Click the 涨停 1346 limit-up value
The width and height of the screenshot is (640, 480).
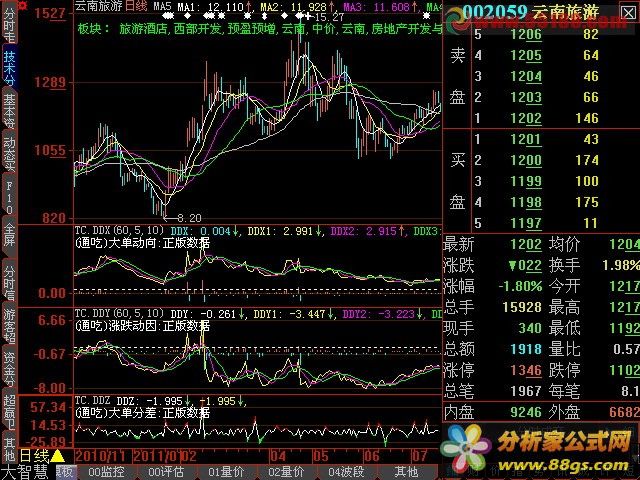point(526,371)
